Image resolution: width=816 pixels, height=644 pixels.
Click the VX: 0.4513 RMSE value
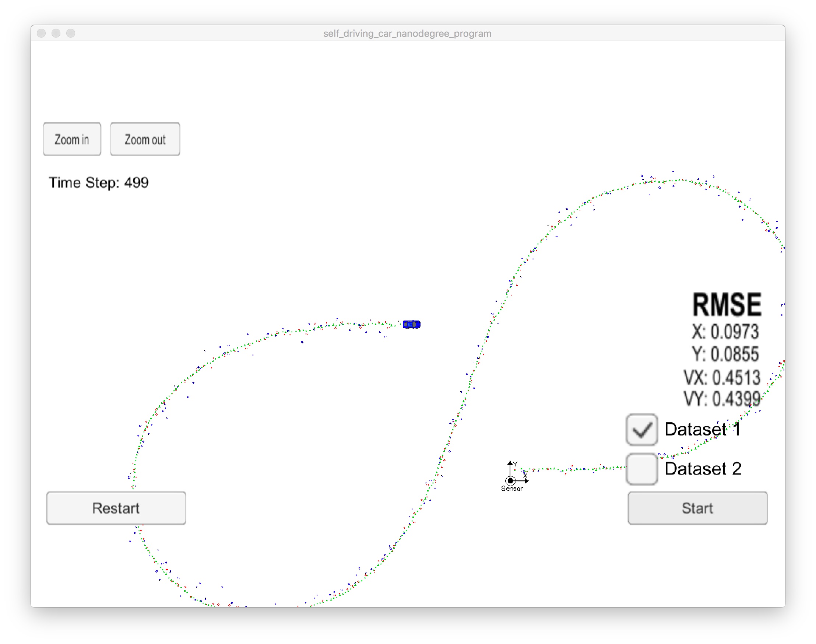(722, 377)
